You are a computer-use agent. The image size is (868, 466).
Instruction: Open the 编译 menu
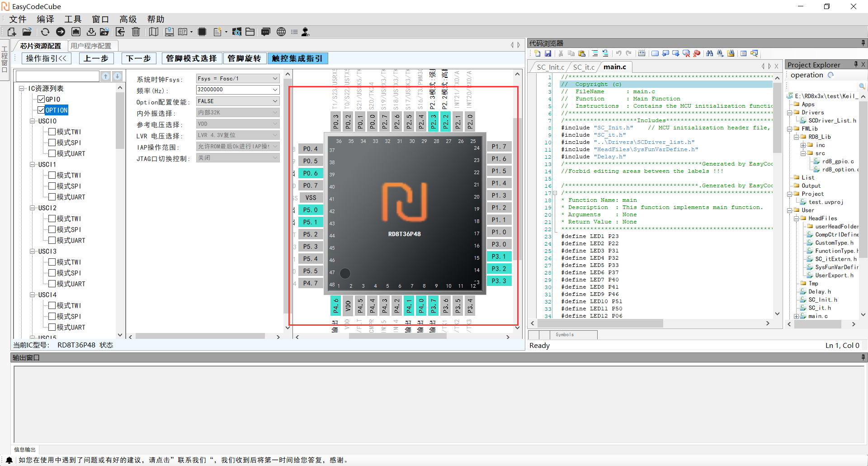[45, 19]
